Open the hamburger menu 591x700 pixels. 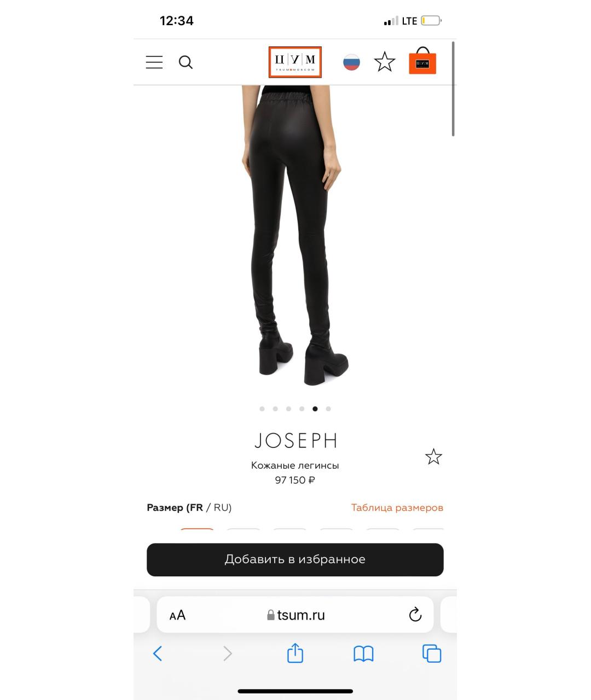[x=154, y=62]
